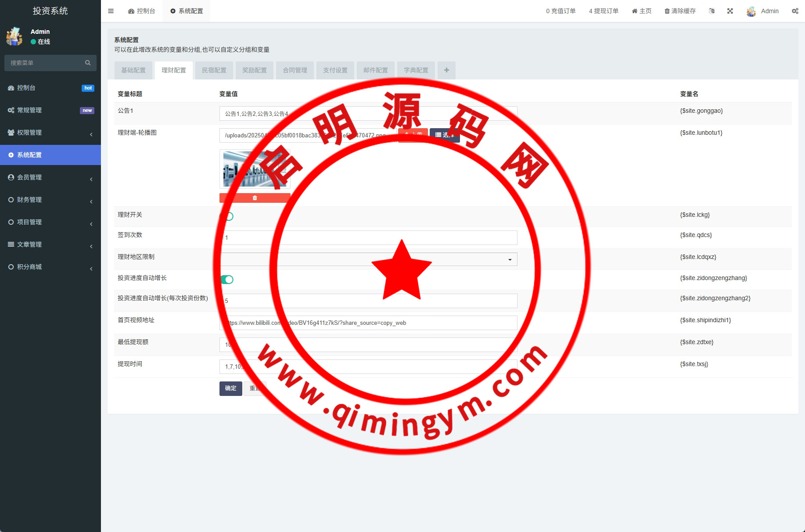
Task: Delete the carousel image with trash button
Action: (255, 198)
